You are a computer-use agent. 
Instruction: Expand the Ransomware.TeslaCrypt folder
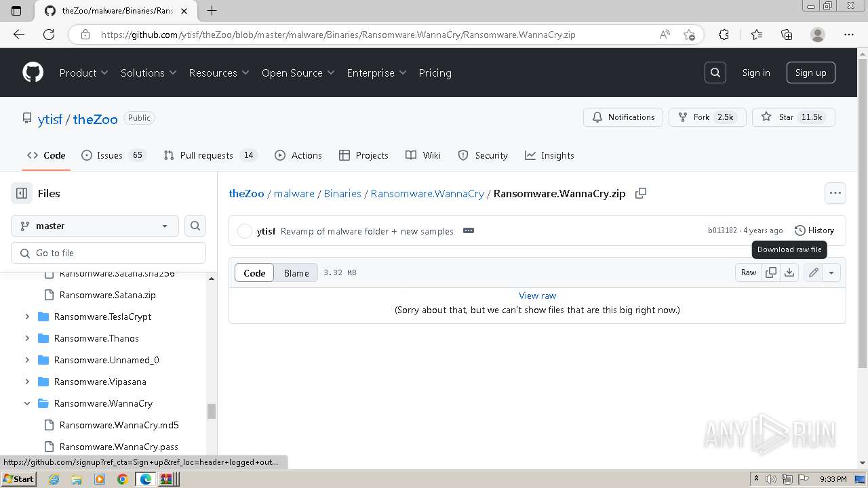(x=27, y=317)
